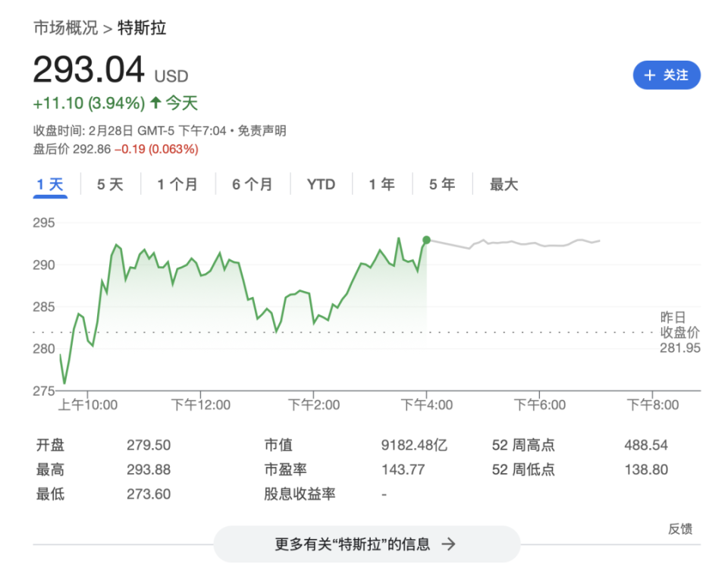Select the 6 个月 range tab
The width and height of the screenshot is (728, 564).
click(252, 185)
